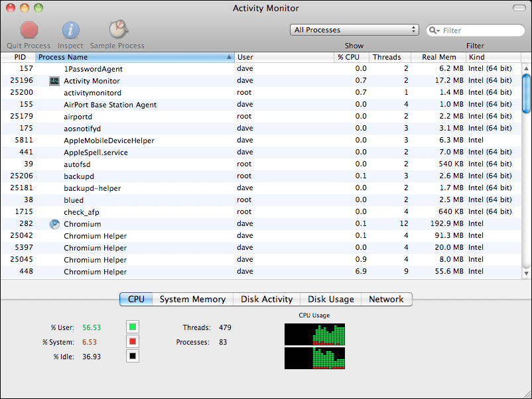532x399 pixels.
Task: Click the 6.9 CPU value
Action: (361, 272)
